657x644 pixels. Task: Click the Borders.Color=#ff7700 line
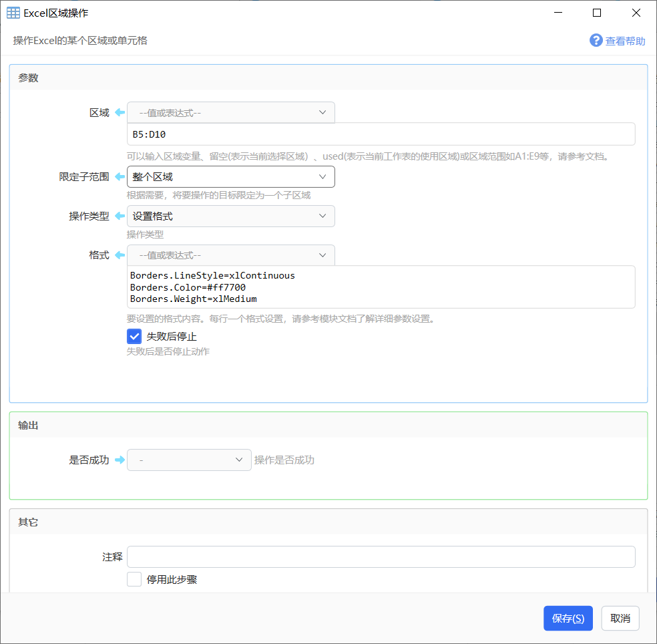[188, 287]
